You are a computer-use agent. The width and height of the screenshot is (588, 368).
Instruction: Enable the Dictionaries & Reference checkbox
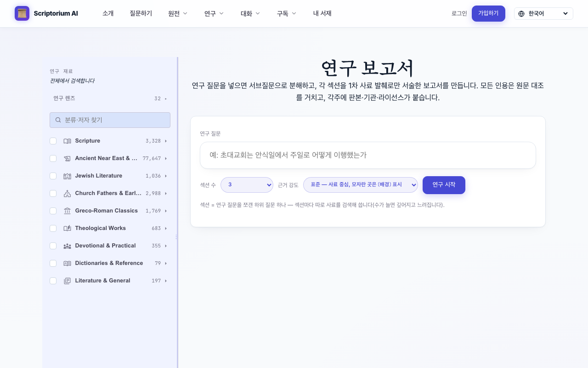click(53, 263)
